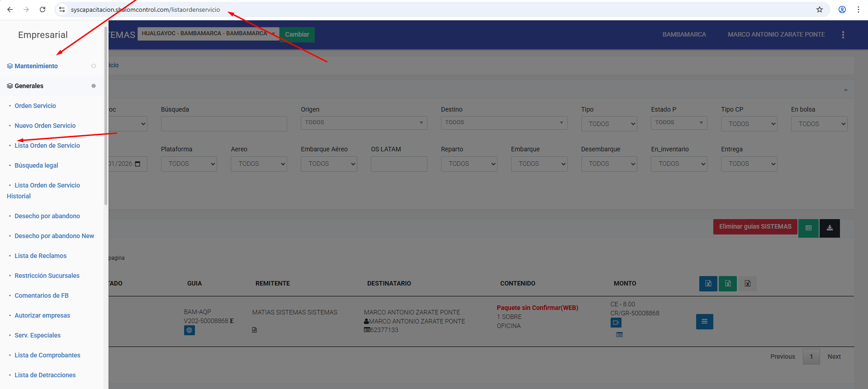Open Nuevo Orden Servicio from the sidebar
Viewport: 868px width, 389px height.
point(45,126)
